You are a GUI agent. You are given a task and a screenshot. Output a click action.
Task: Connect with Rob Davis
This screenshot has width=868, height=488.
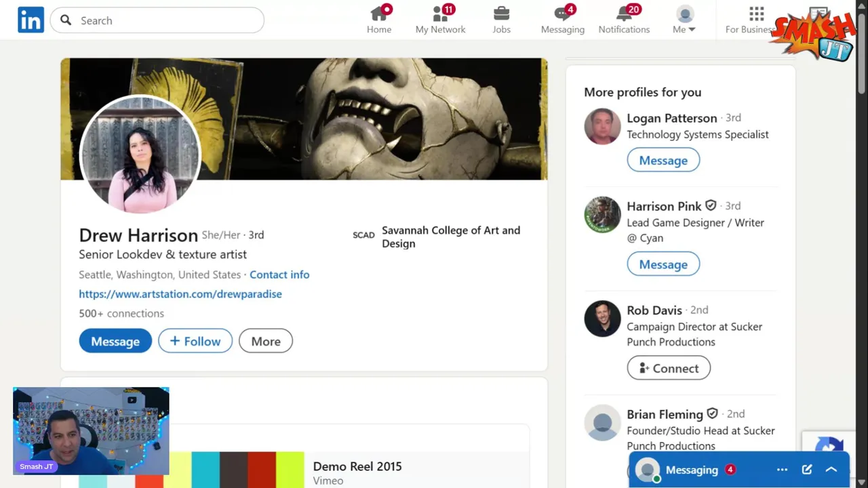(x=669, y=368)
